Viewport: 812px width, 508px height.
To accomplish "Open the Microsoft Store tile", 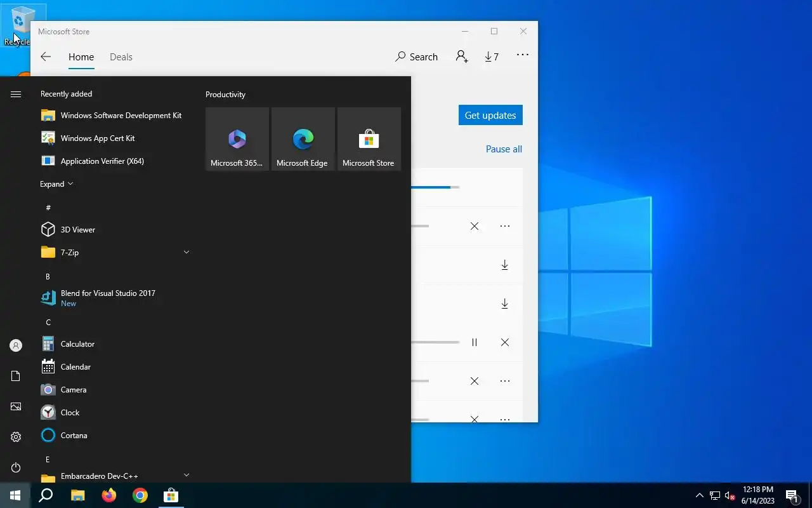I will [369, 138].
